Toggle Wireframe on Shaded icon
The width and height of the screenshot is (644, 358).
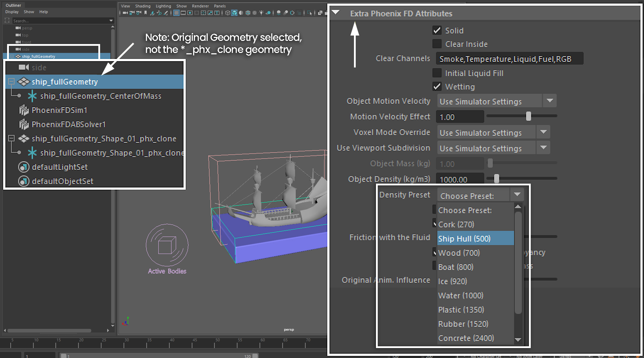click(248, 13)
